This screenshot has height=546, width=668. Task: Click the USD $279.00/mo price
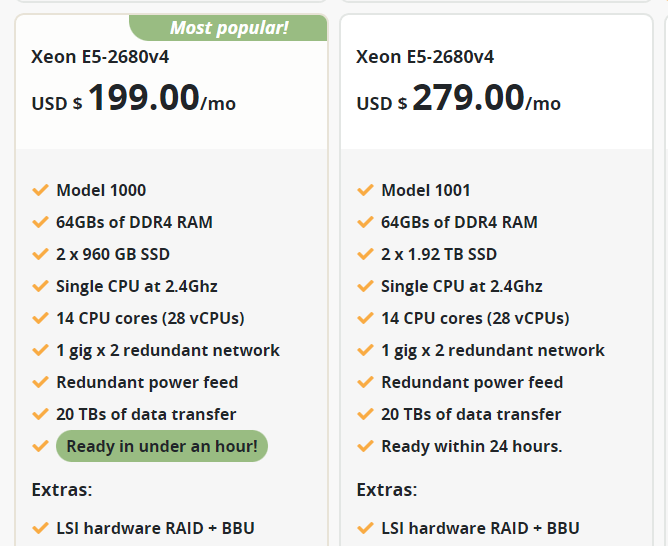pyautogui.click(x=458, y=100)
